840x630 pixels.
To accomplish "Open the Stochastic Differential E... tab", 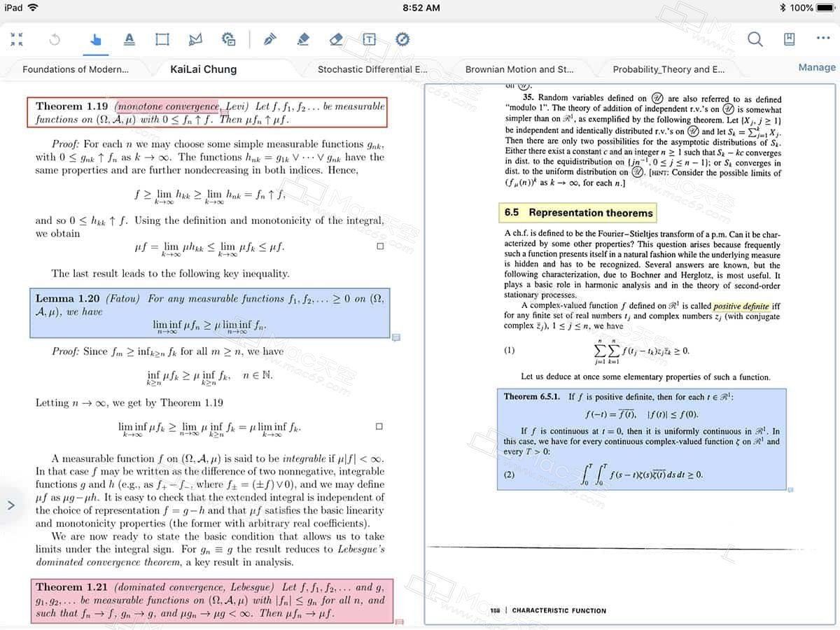I will pyautogui.click(x=372, y=69).
